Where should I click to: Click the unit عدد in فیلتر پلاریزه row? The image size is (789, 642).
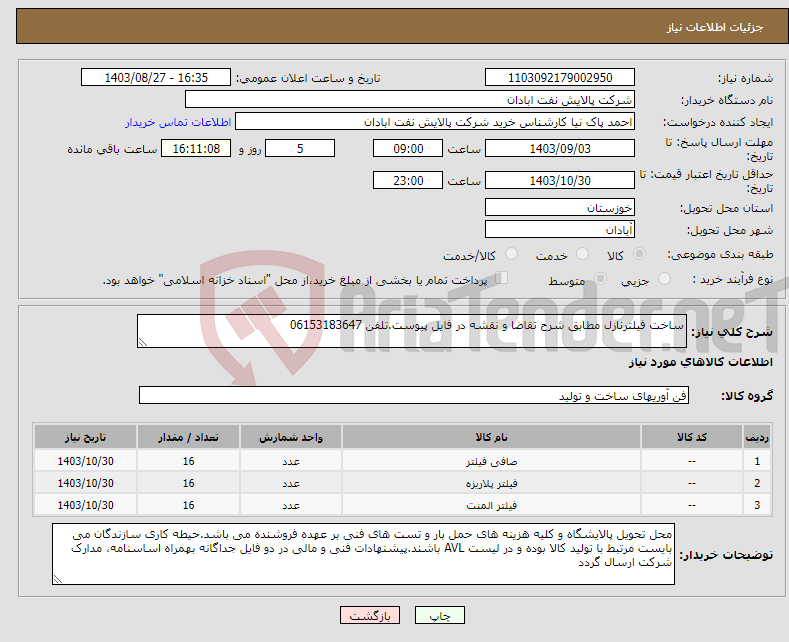(291, 483)
